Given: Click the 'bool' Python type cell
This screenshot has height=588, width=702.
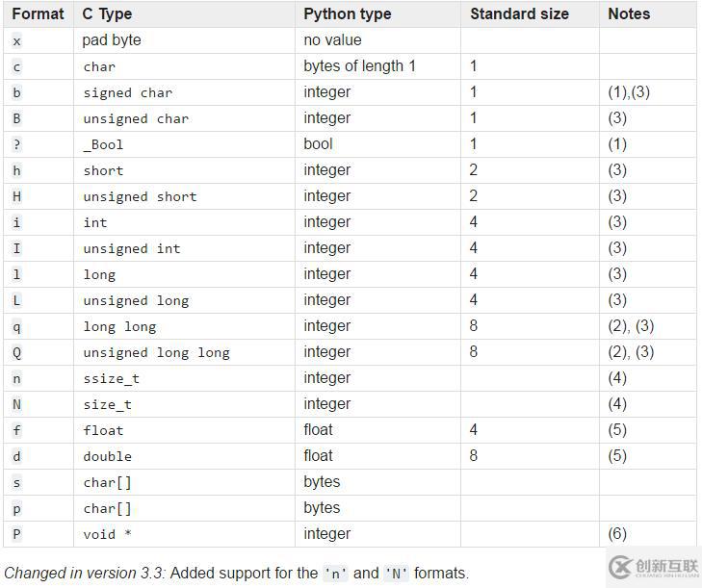Looking at the screenshot, I should coord(318,144).
